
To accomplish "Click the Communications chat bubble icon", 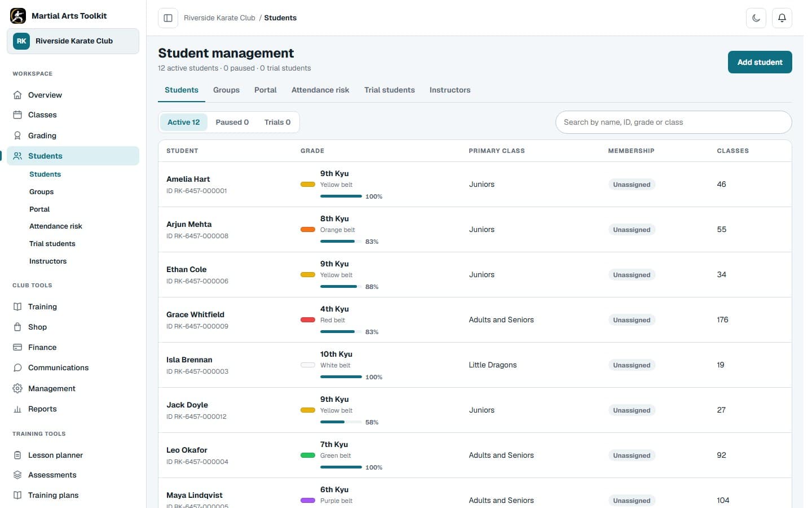I will [x=17, y=367].
